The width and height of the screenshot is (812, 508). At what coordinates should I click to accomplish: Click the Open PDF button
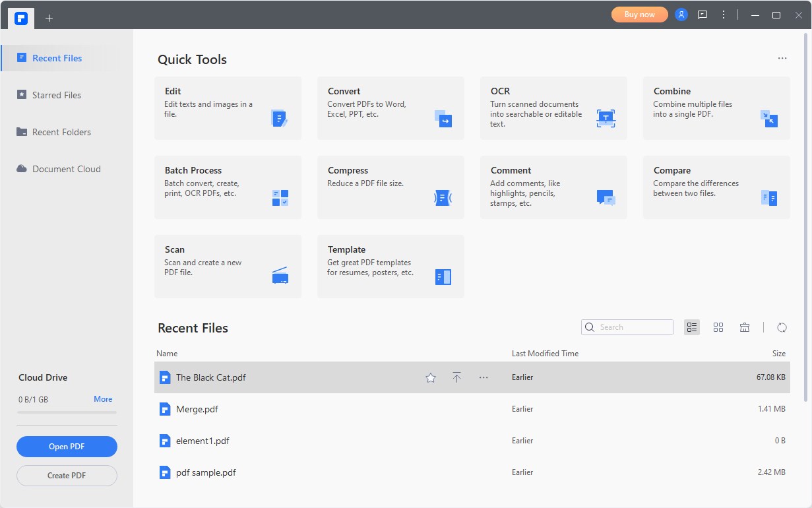click(67, 447)
